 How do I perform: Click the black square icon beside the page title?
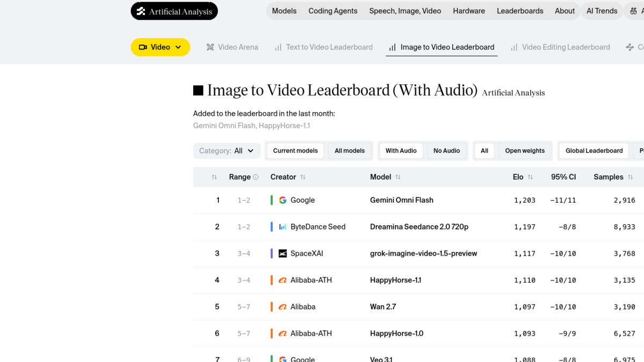pos(198,91)
